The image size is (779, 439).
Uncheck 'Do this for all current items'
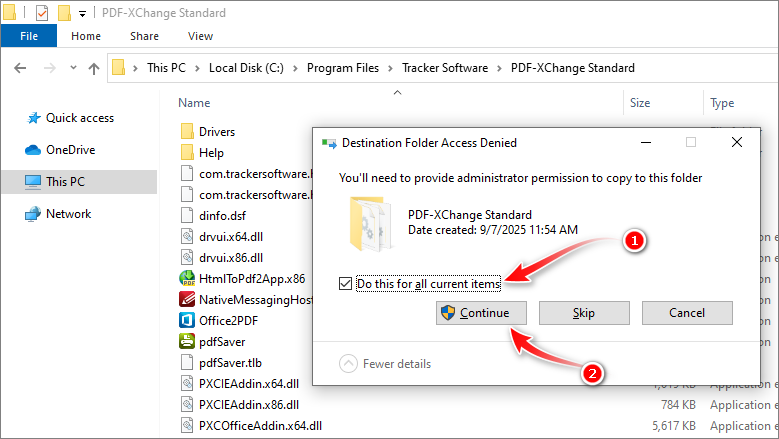[345, 284]
